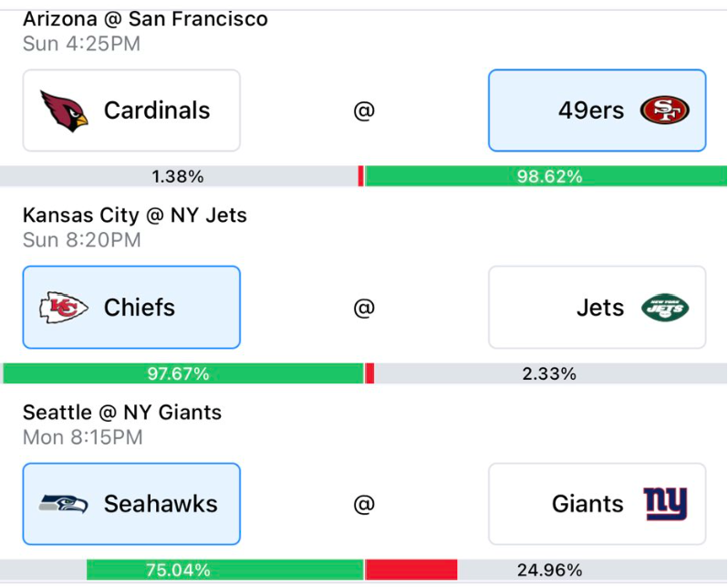The image size is (728, 588).
Task: Pick the Jets team button
Action: (x=597, y=308)
